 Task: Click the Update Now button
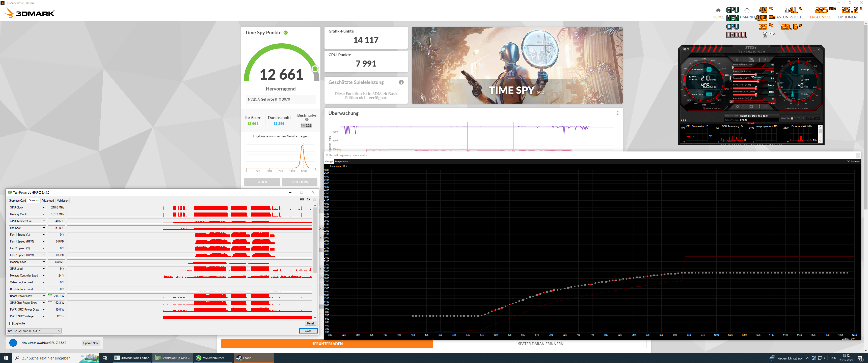[x=91, y=343]
